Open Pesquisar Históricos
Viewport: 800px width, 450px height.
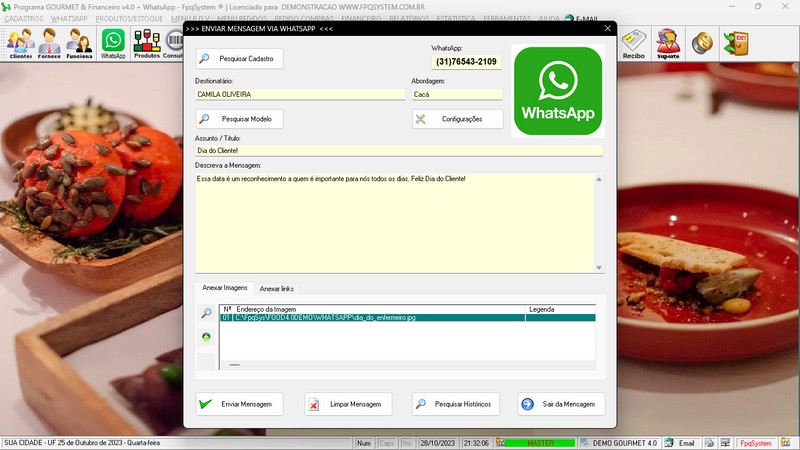(x=456, y=404)
